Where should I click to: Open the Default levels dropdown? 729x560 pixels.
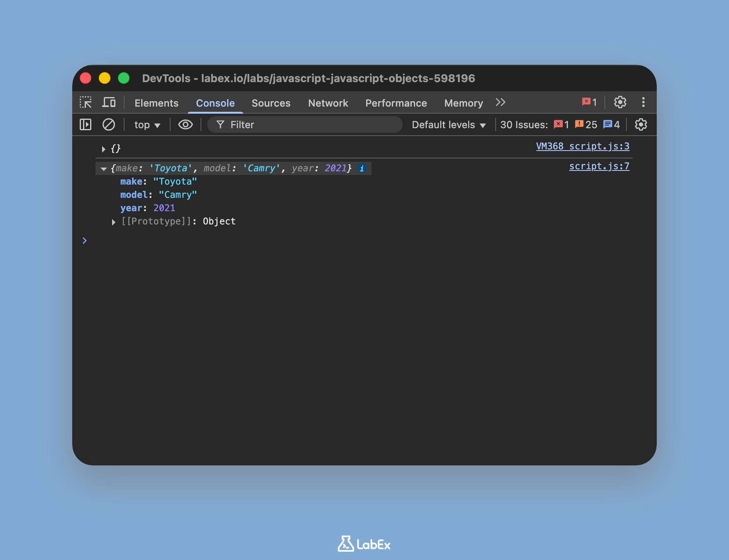click(448, 125)
